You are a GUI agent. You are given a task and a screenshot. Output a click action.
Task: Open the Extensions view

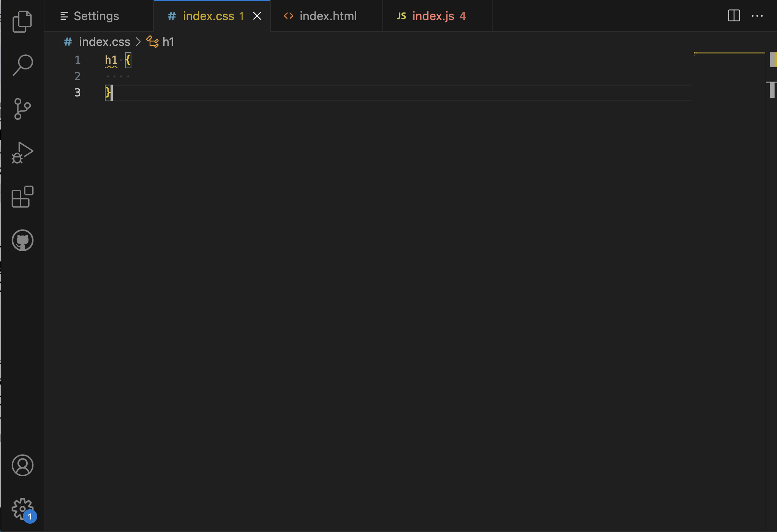pyautogui.click(x=22, y=197)
